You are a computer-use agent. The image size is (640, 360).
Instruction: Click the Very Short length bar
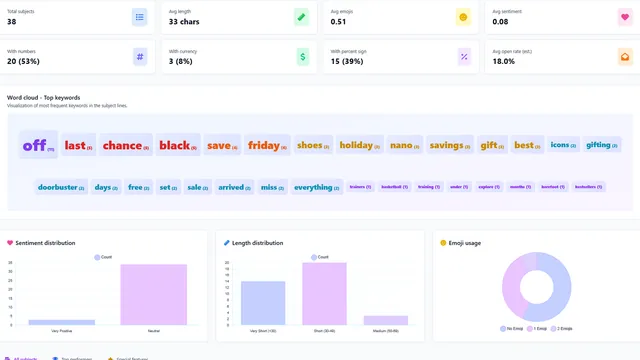[263, 303]
